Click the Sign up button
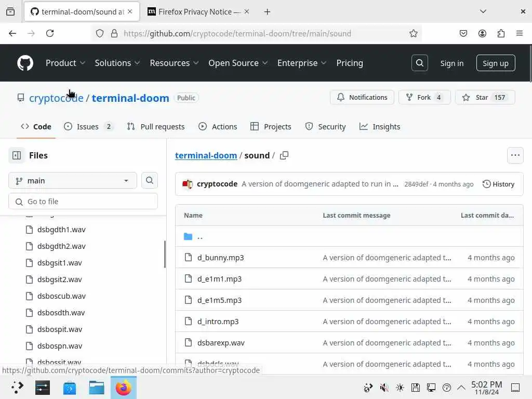 coord(496,63)
